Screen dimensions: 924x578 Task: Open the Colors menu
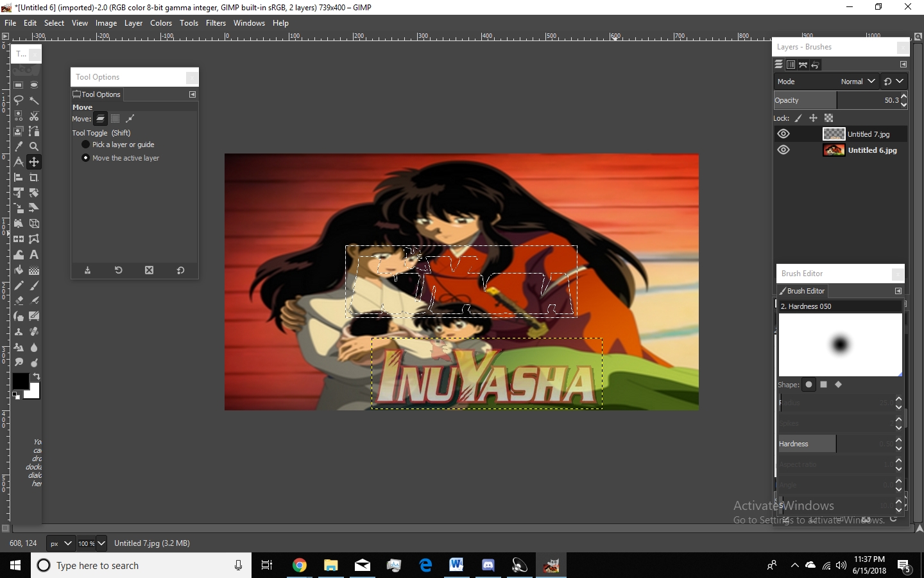click(x=161, y=22)
